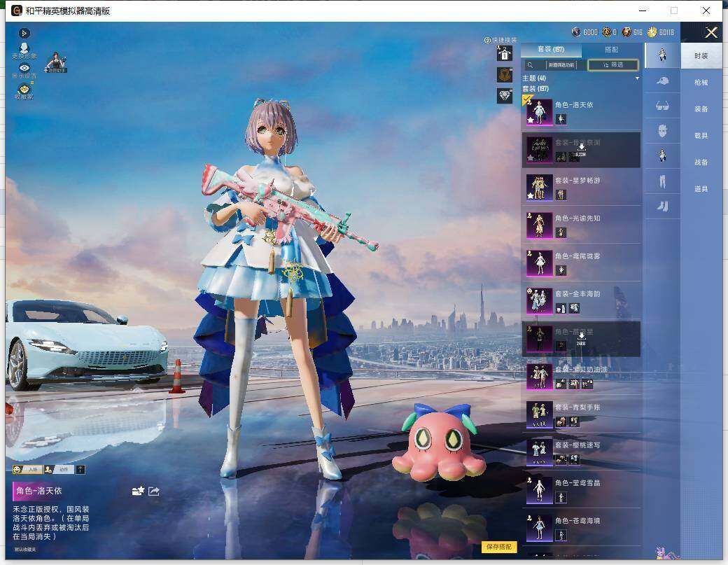Click the share arrow icon
The image size is (728, 565).
pos(154,491)
